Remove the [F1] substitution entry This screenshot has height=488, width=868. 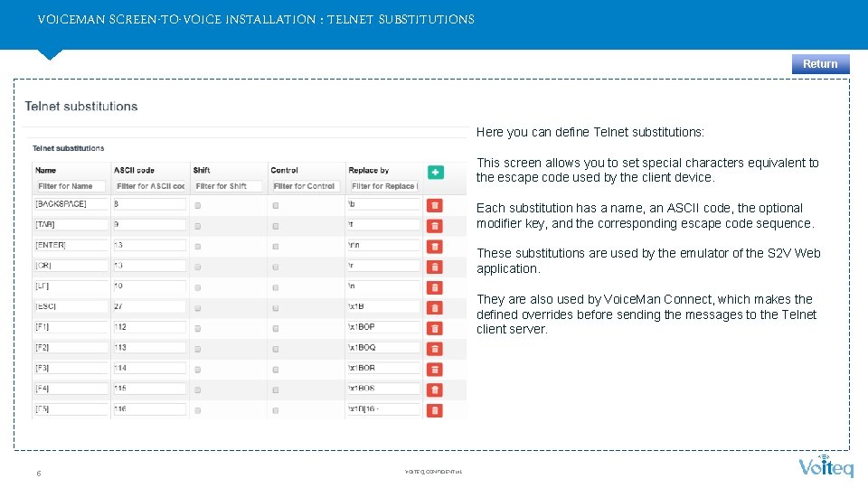pyautogui.click(x=435, y=328)
